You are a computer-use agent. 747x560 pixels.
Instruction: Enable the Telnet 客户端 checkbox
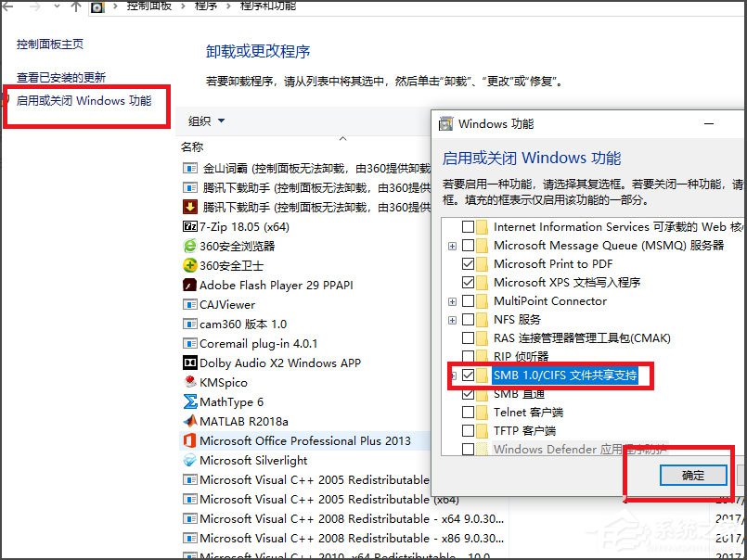[x=469, y=413]
